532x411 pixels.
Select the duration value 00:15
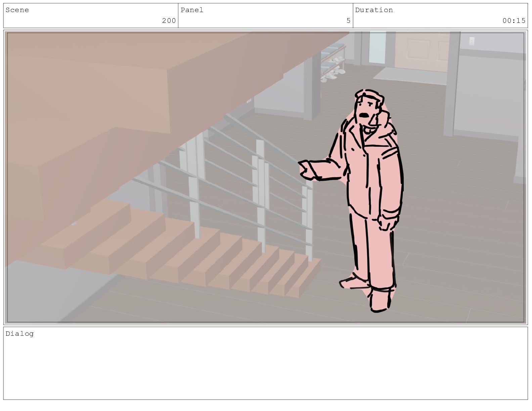tap(514, 21)
